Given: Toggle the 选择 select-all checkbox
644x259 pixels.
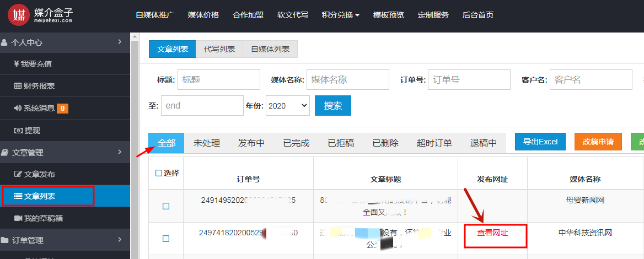Looking at the screenshot, I should (x=159, y=173).
